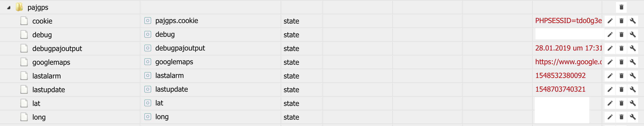This screenshot has width=644, height=126.
Task: Click the PHPSESSID cookie value
Action: [568, 21]
